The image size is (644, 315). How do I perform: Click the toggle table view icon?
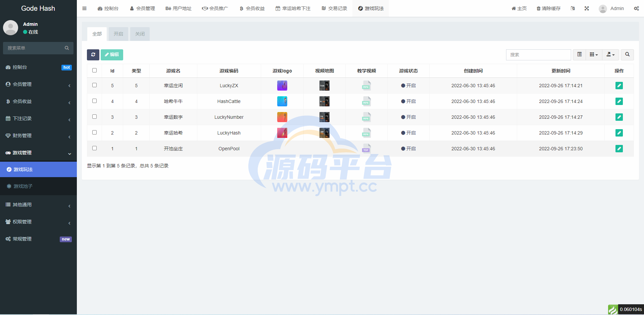click(579, 55)
